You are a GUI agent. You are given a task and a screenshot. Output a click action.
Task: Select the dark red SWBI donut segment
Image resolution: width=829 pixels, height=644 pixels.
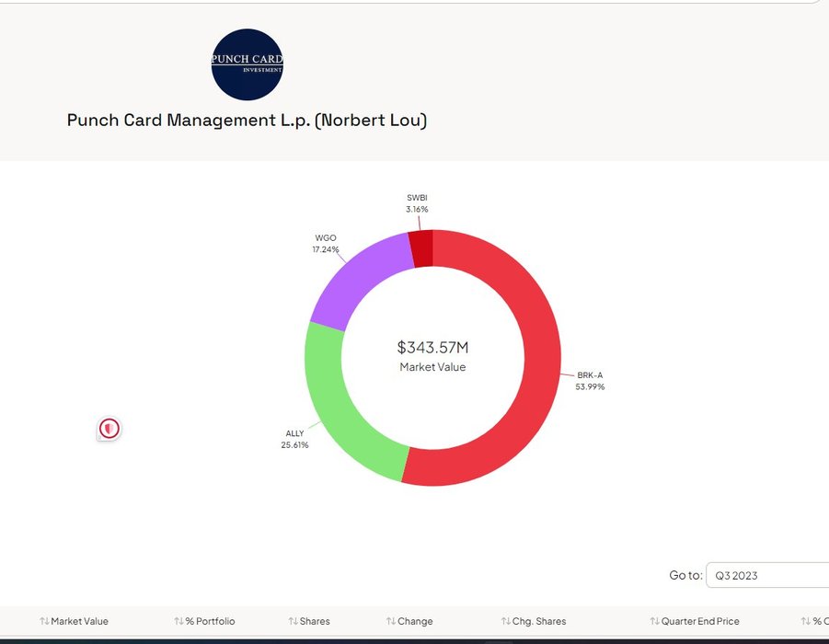click(x=421, y=248)
